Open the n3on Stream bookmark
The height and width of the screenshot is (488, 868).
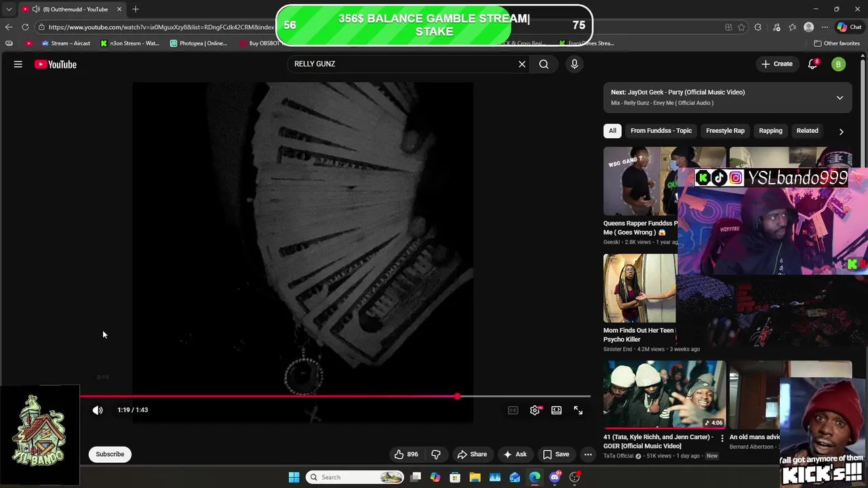click(x=130, y=43)
